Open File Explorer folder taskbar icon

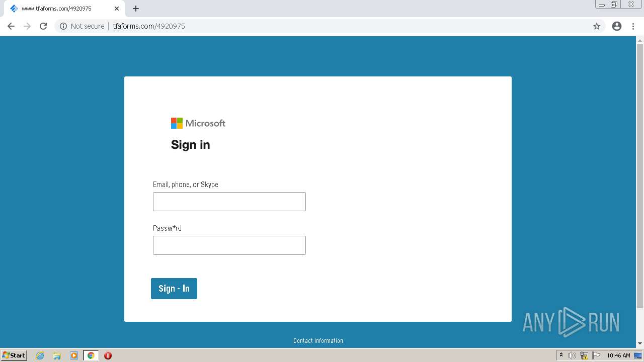tap(57, 355)
